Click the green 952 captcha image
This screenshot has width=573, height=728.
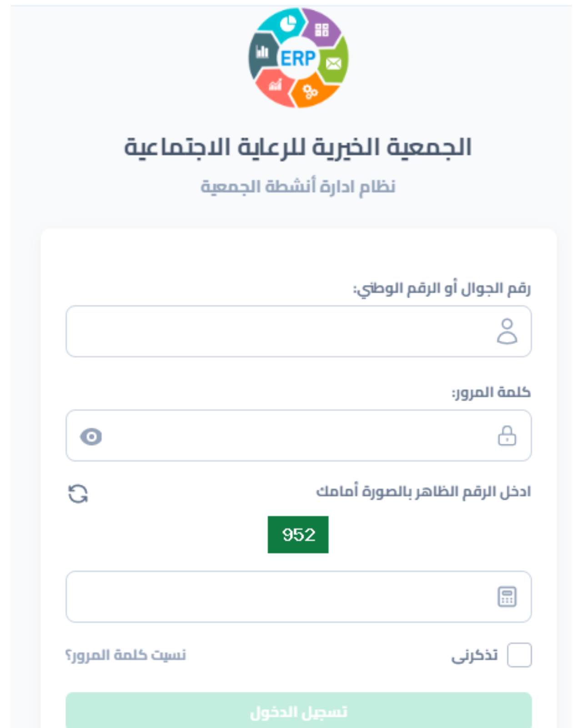298,535
